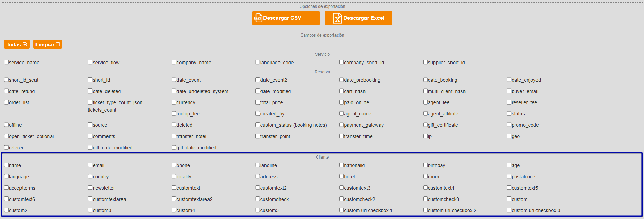Select all fields with Todas button
Image resolution: width=644 pixels, height=219 pixels.
pyautogui.click(x=17, y=44)
